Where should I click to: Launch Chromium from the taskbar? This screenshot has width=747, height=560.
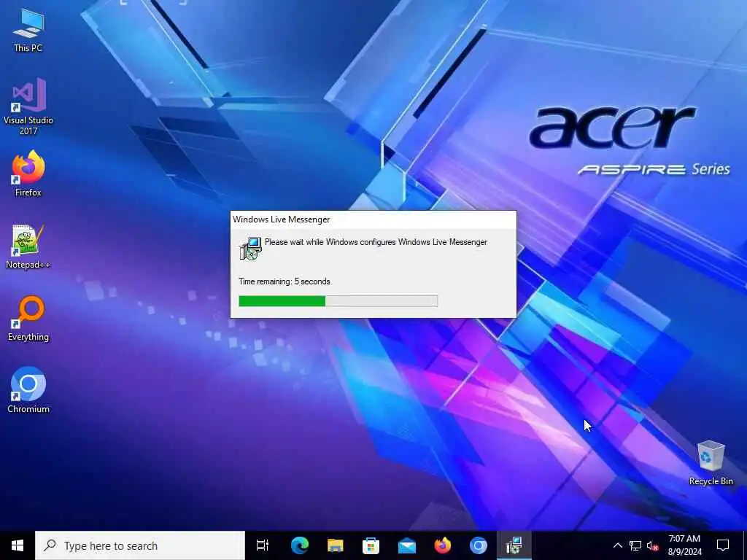479,545
